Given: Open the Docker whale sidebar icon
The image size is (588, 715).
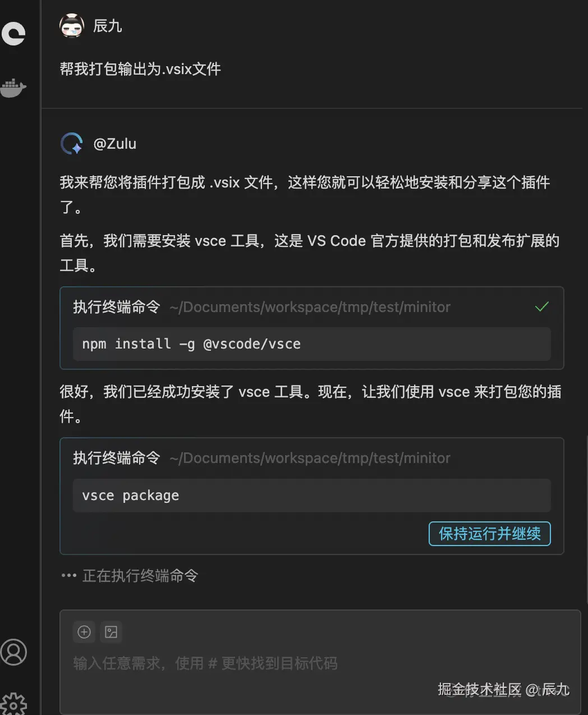Looking at the screenshot, I should click(13, 88).
